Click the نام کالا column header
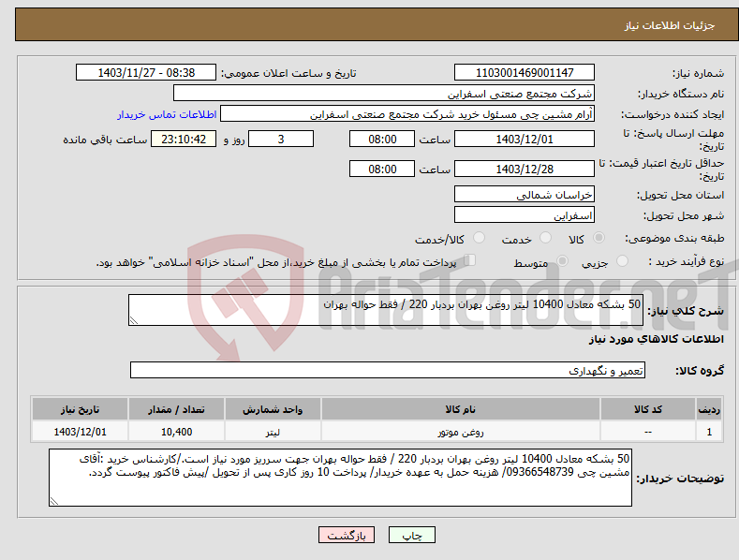The height and width of the screenshot is (560, 739). (461, 409)
